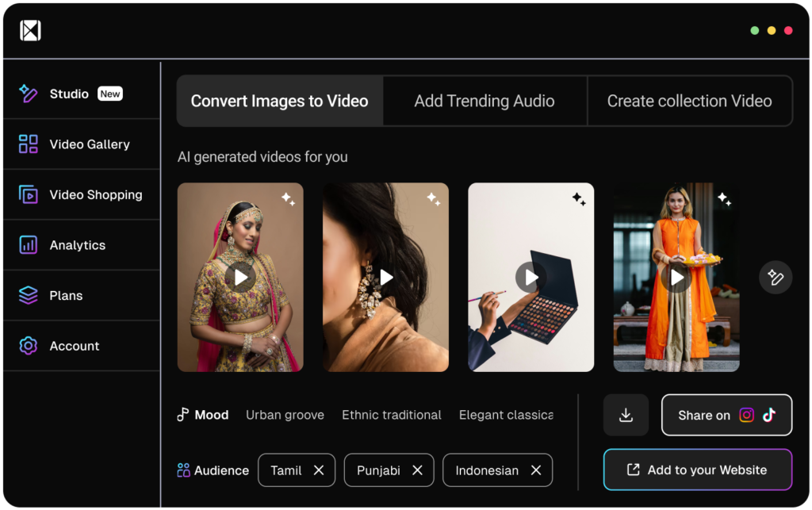Click the download icon below the videos
Screen dimensions: 812x510
[x=626, y=415]
